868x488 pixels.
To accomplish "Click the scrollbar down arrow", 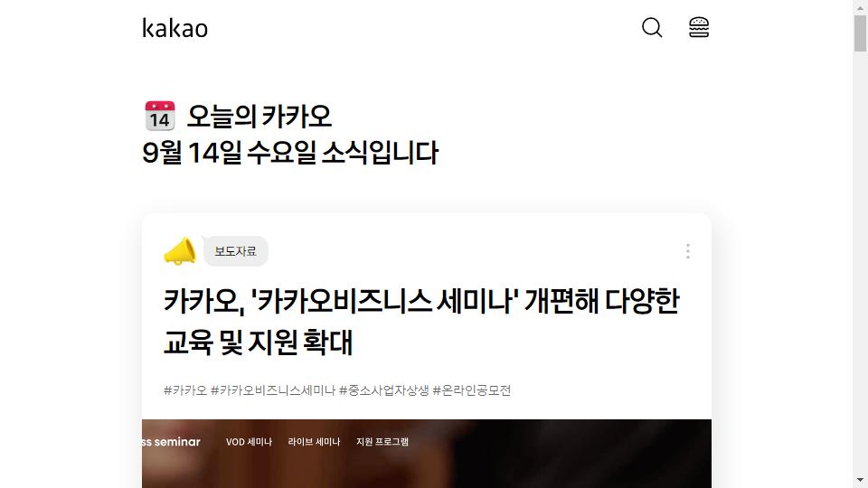I will pyautogui.click(x=860, y=481).
